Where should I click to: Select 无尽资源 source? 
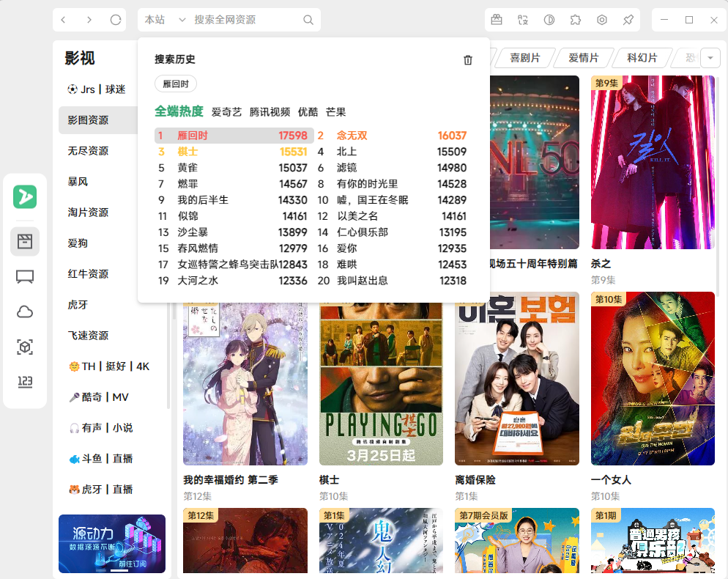pyautogui.click(x=98, y=150)
